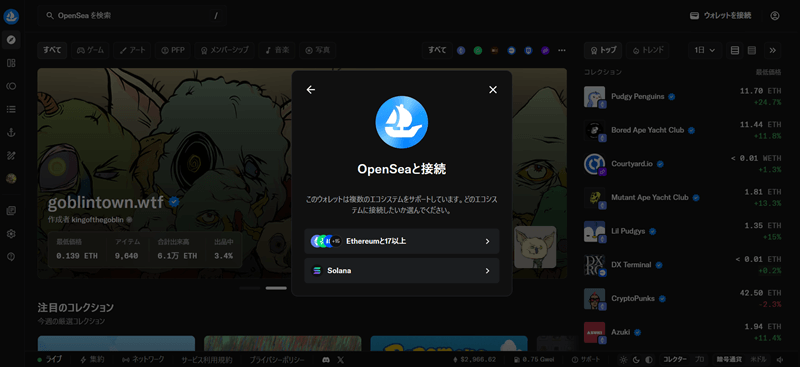Select the PFP category tab
Image resolution: width=800 pixels, height=367 pixels.
click(x=173, y=51)
